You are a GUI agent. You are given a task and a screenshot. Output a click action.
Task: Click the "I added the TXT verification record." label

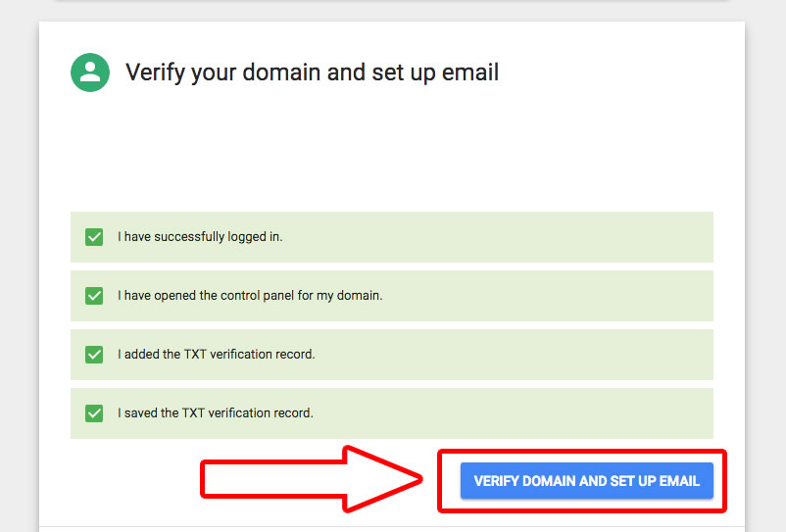(x=217, y=355)
